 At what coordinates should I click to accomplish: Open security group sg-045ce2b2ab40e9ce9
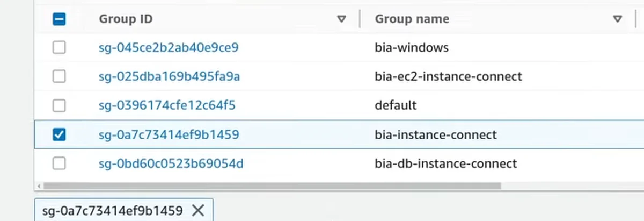(x=169, y=47)
